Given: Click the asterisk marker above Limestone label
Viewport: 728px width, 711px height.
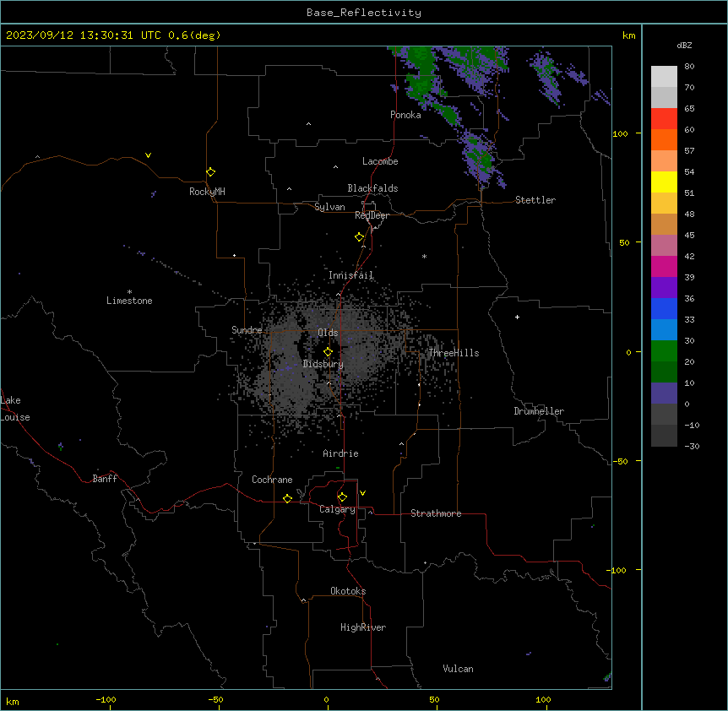Looking at the screenshot, I should click(x=129, y=292).
